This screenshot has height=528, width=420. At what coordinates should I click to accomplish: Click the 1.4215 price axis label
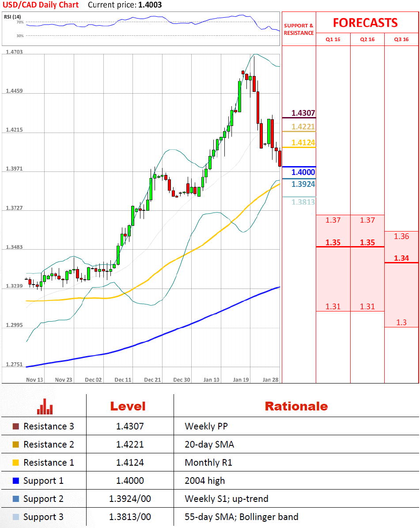coord(14,129)
